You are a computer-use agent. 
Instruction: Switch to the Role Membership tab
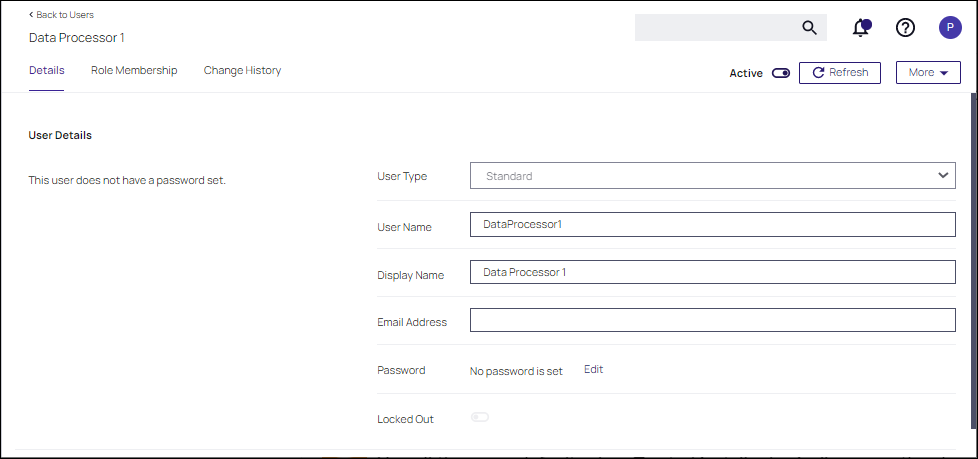pyautogui.click(x=134, y=71)
